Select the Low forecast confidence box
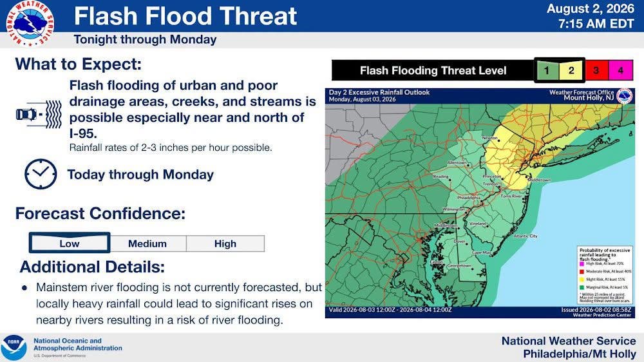644x362 pixels. [x=70, y=243]
